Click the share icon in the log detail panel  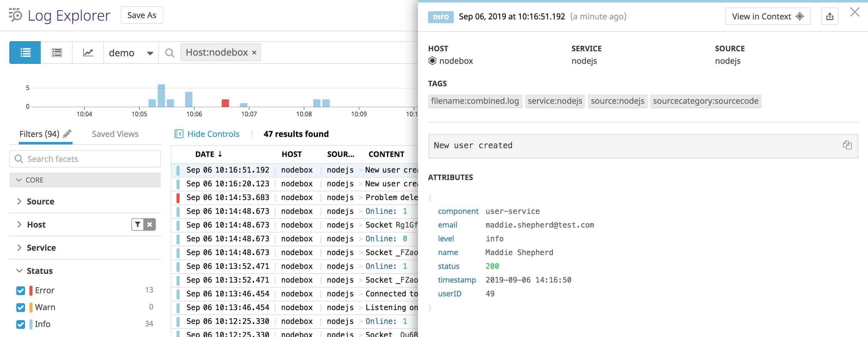830,16
